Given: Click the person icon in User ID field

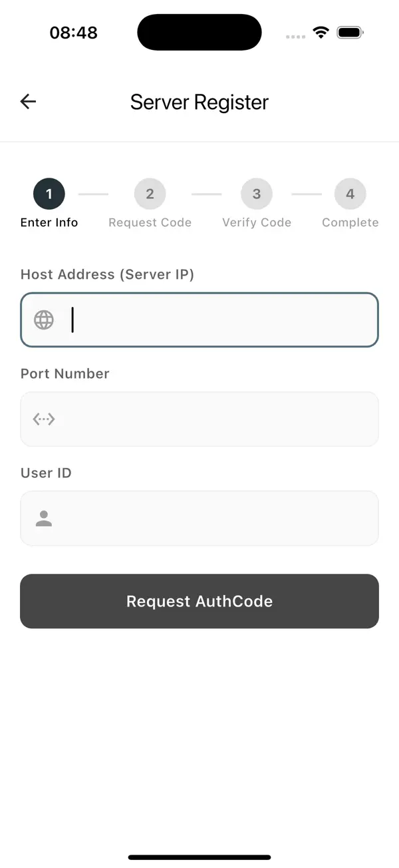Looking at the screenshot, I should (x=43, y=519).
